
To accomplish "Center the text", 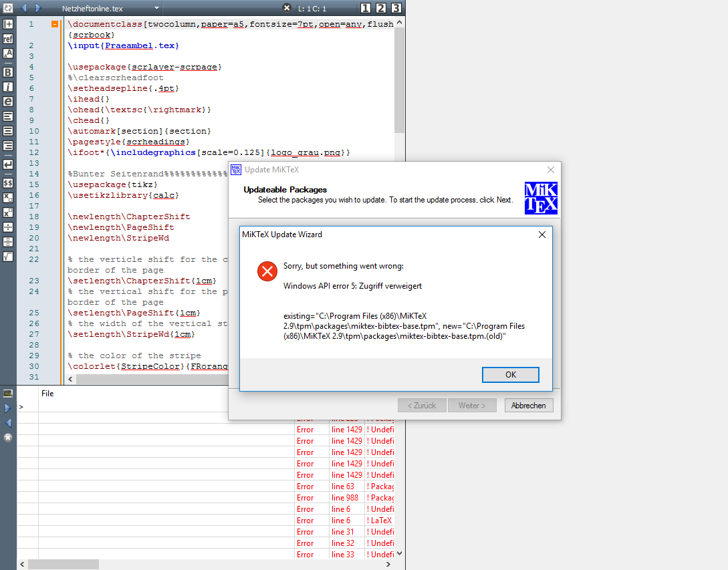I will (8, 132).
